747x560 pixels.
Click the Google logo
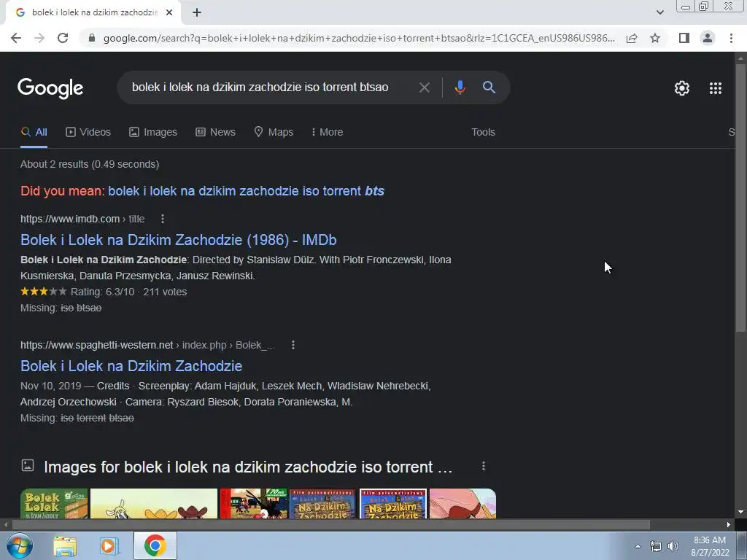click(50, 88)
